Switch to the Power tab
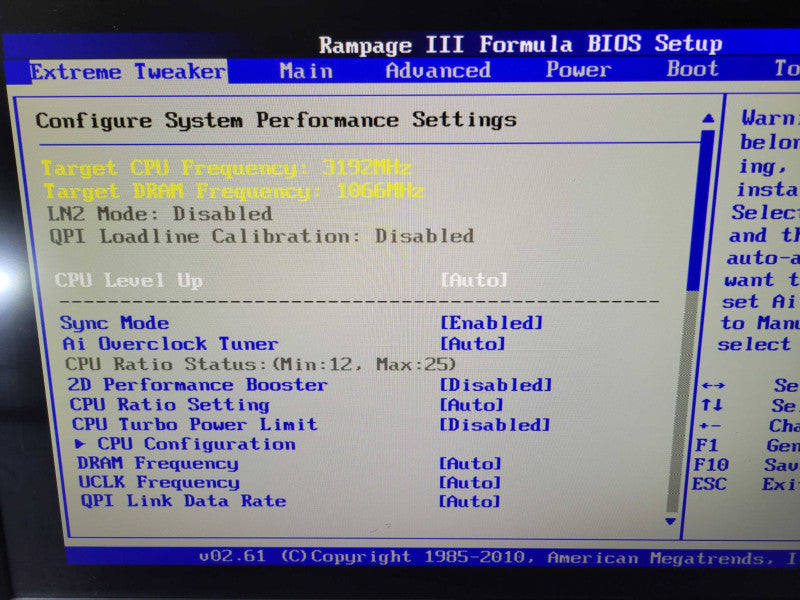800x600 pixels. [578, 69]
